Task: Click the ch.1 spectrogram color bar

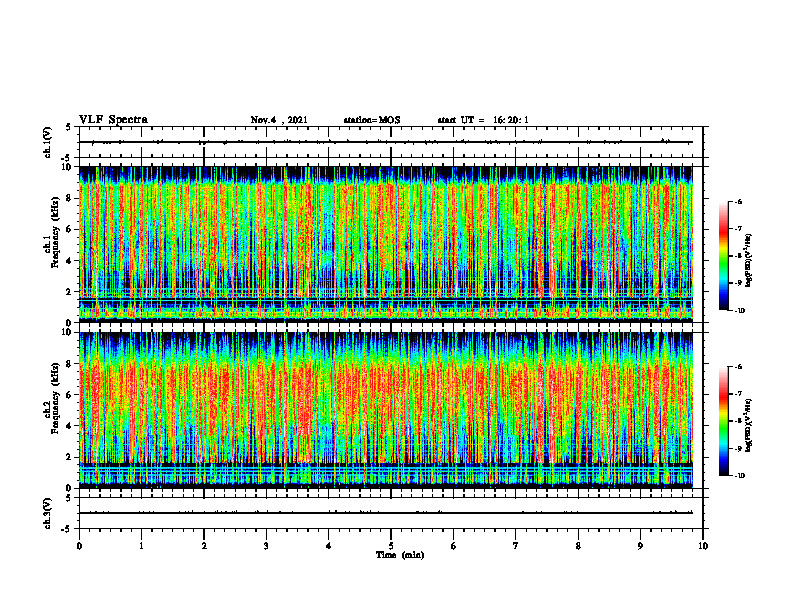Action: pyautogui.click(x=723, y=256)
